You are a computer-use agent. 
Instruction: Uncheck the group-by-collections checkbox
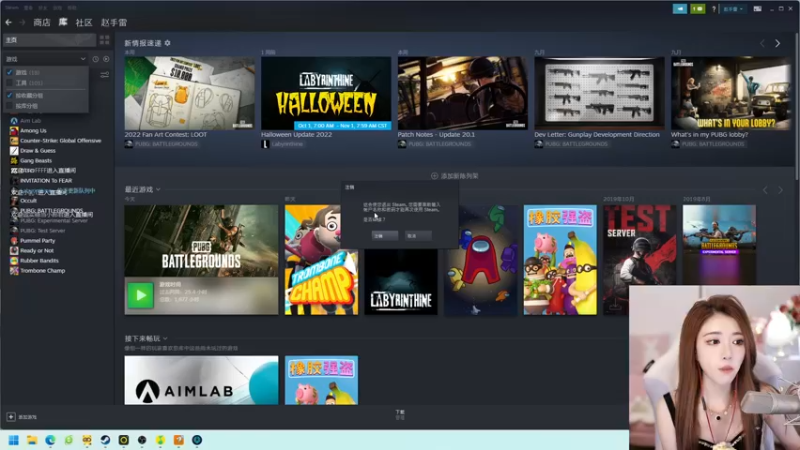9,95
